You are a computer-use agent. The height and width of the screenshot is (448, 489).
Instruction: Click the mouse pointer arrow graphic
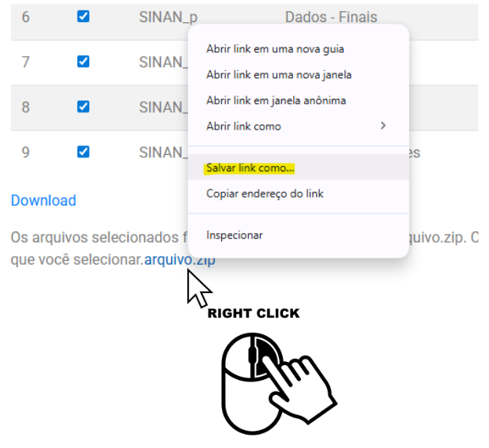tap(199, 288)
